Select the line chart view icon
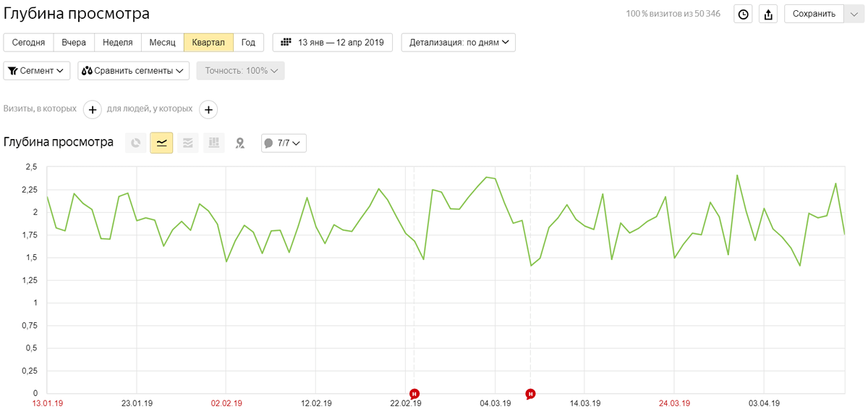 161,143
